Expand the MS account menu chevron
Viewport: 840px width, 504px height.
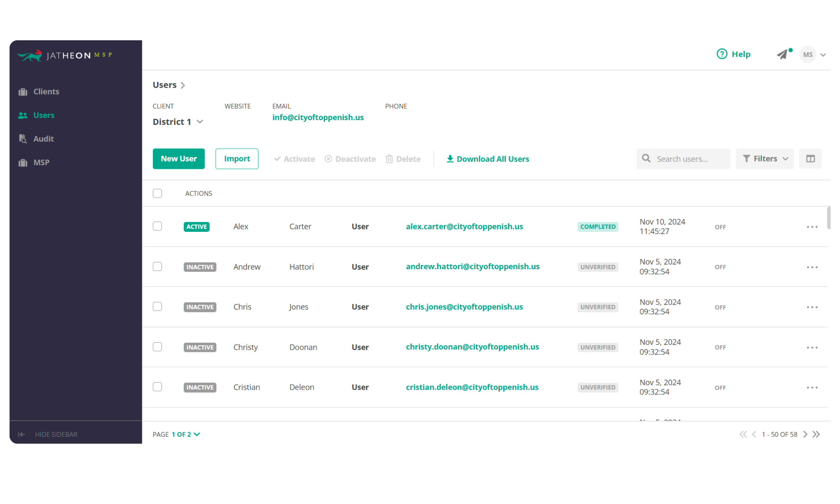pos(823,55)
